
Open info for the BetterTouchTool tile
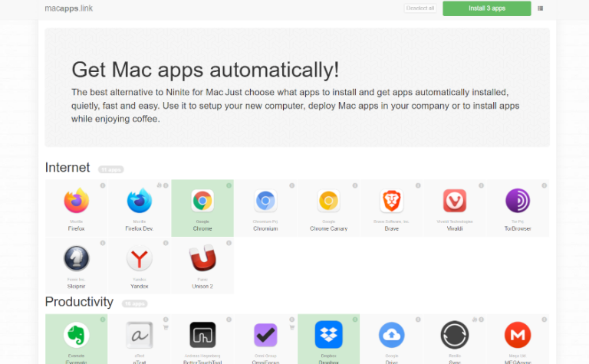[x=229, y=320]
